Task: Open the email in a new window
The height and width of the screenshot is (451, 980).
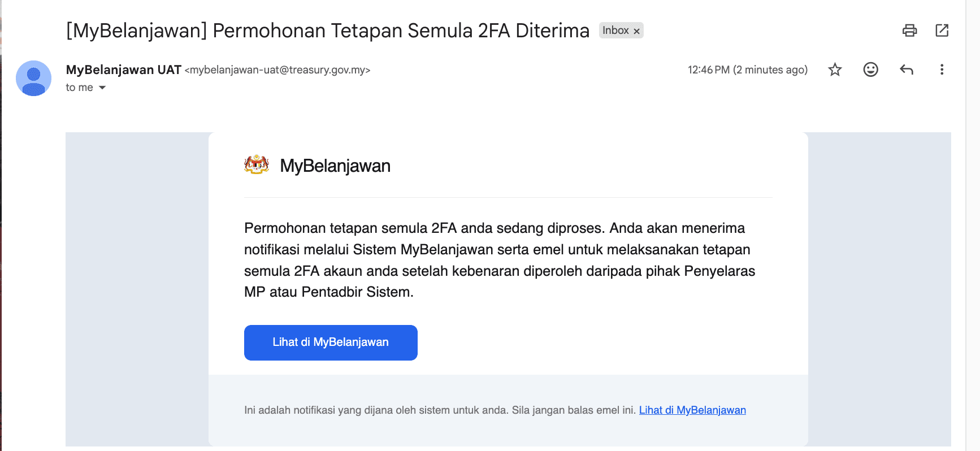Action: 942,31
